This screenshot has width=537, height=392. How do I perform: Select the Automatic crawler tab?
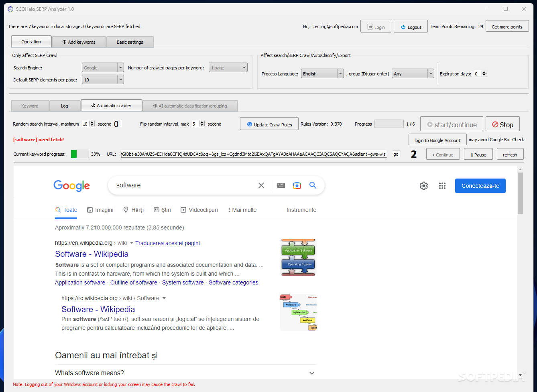click(x=112, y=106)
